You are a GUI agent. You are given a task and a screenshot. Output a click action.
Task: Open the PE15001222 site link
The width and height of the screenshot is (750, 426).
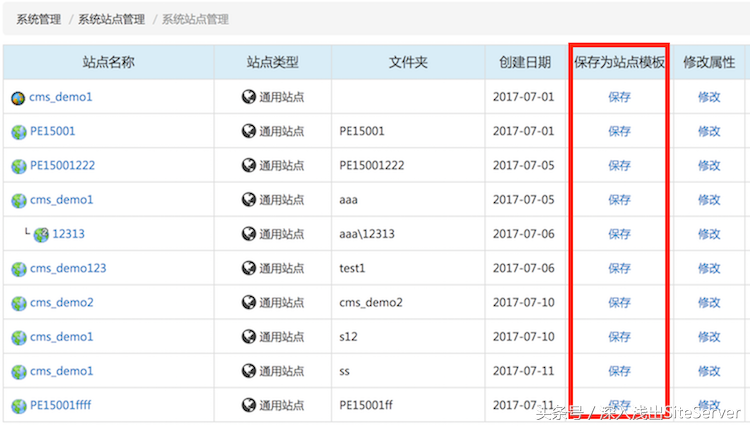click(x=63, y=165)
